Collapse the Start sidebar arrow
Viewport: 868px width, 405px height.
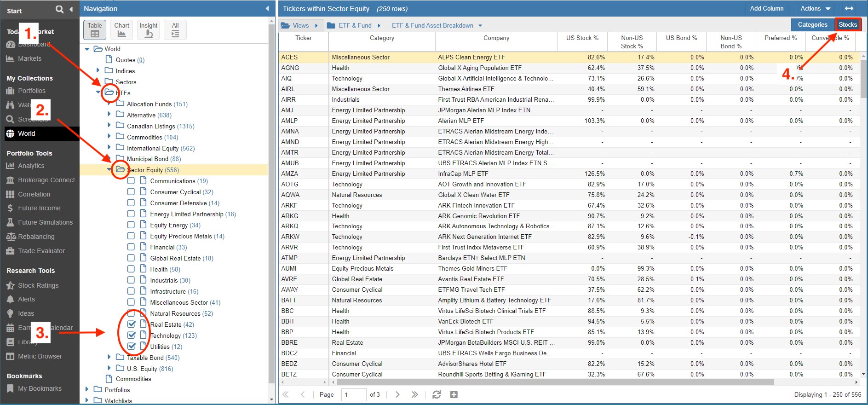(x=71, y=9)
